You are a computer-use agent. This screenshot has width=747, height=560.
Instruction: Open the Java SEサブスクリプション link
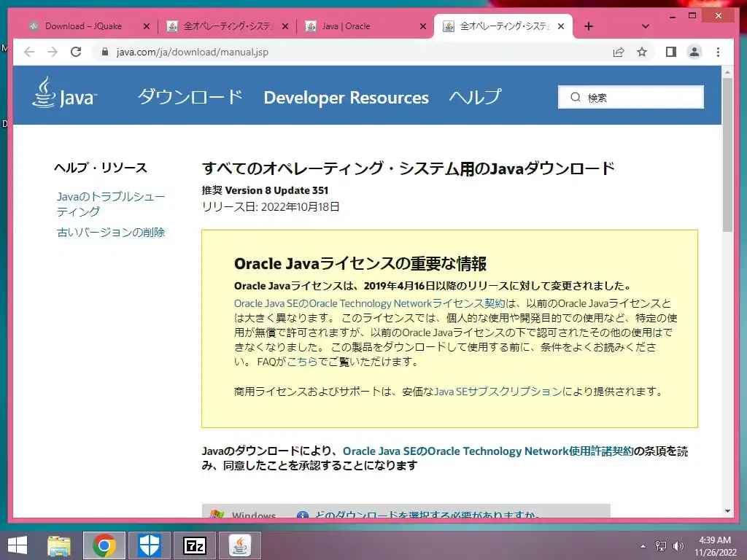pyautogui.click(x=498, y=392)
